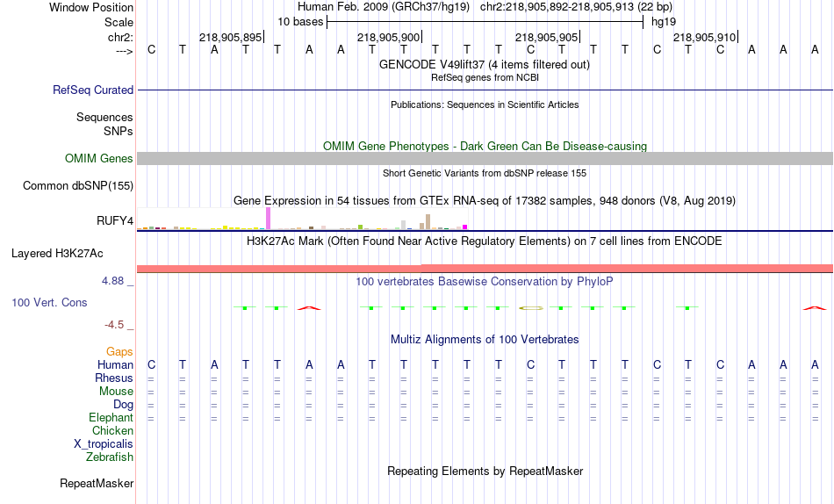Click the yellow oval conservation marker

[531, 307]
